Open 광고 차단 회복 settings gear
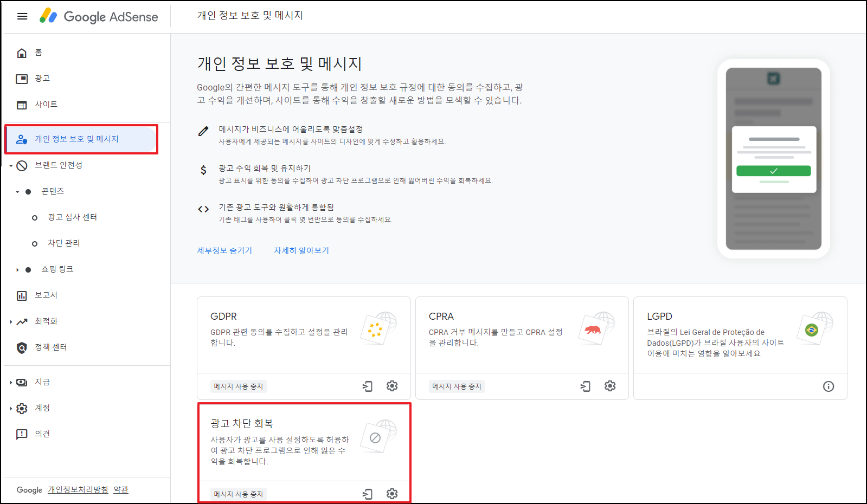Image resolution: width=867 pixels, height=504 pixels. 392,494
